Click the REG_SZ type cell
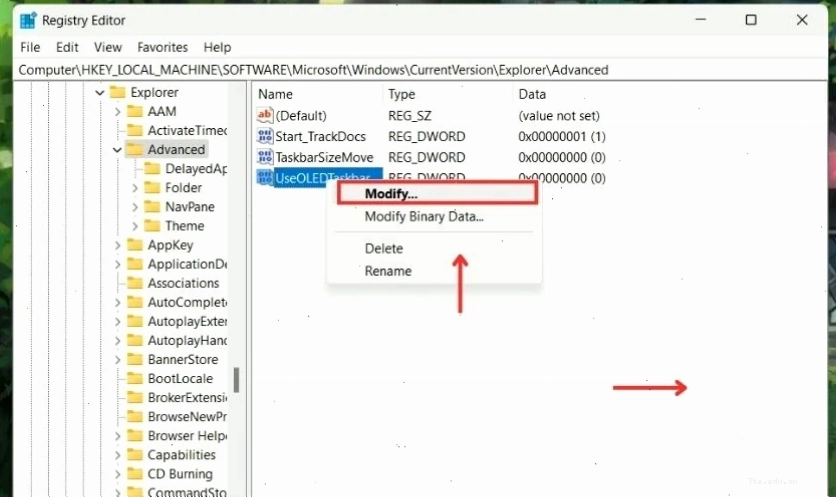 (409, 116)
